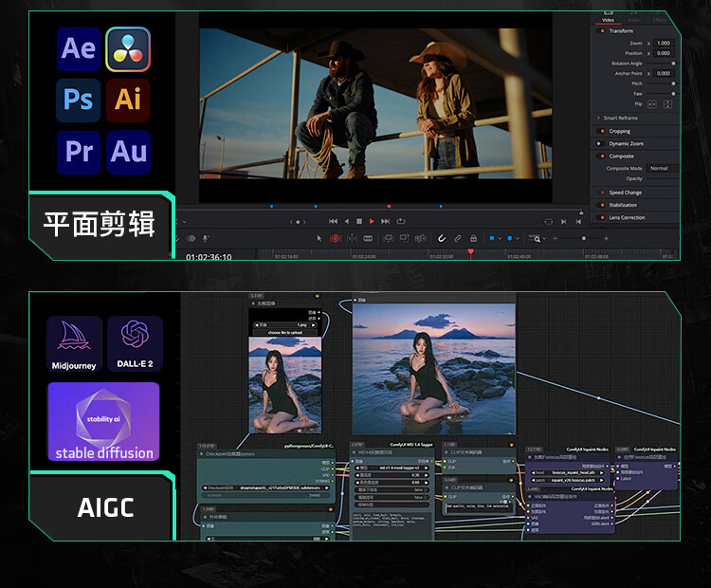Select the Illustrator Ai icon

(128, 100)
